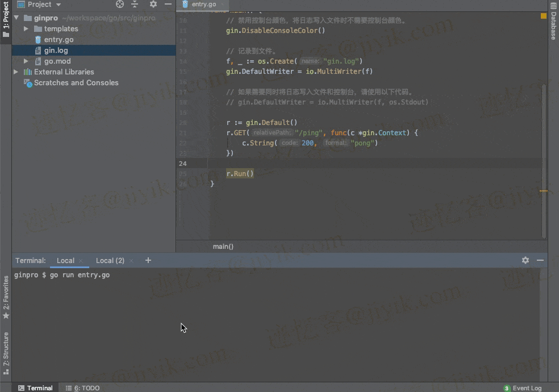Screen dimensions: 559x392
Task: Open the Database tool window
Action: (x=553, y=22)
